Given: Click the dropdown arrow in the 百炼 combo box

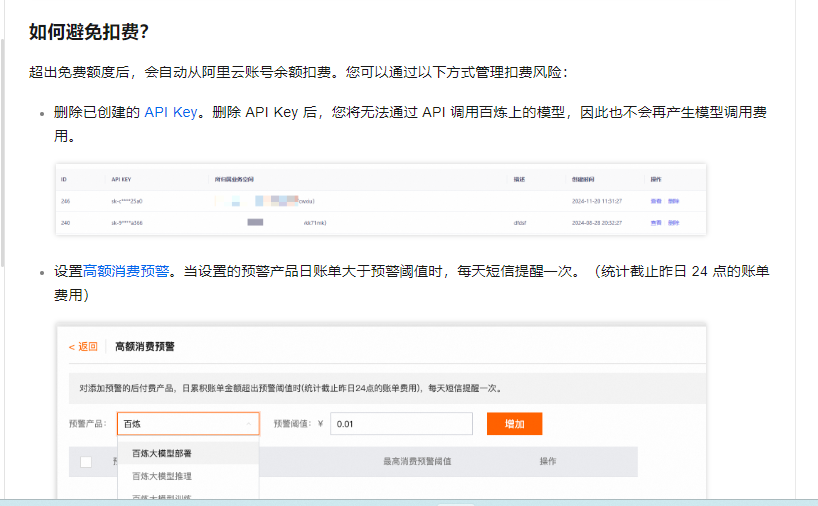Looking at the screenshot, I should [249, 424].
